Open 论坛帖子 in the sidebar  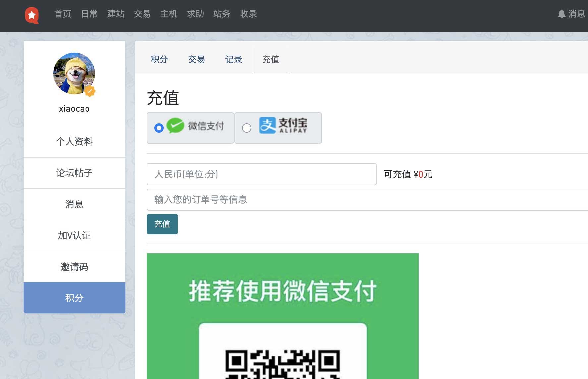tap(74, 173)
